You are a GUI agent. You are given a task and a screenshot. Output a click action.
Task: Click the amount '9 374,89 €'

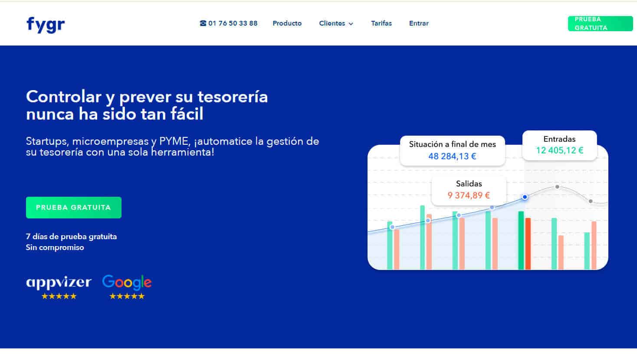point(469,195)
